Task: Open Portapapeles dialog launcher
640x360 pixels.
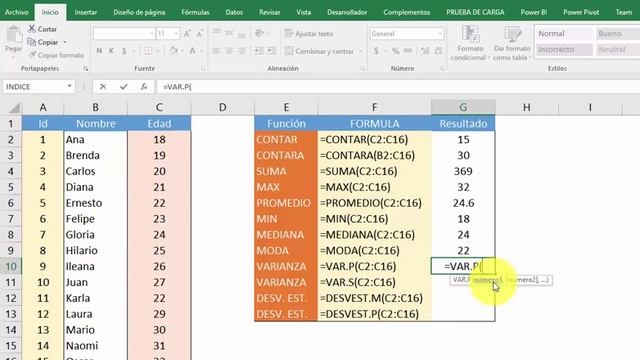Action: pyautogui.click(x=86, y=69)
